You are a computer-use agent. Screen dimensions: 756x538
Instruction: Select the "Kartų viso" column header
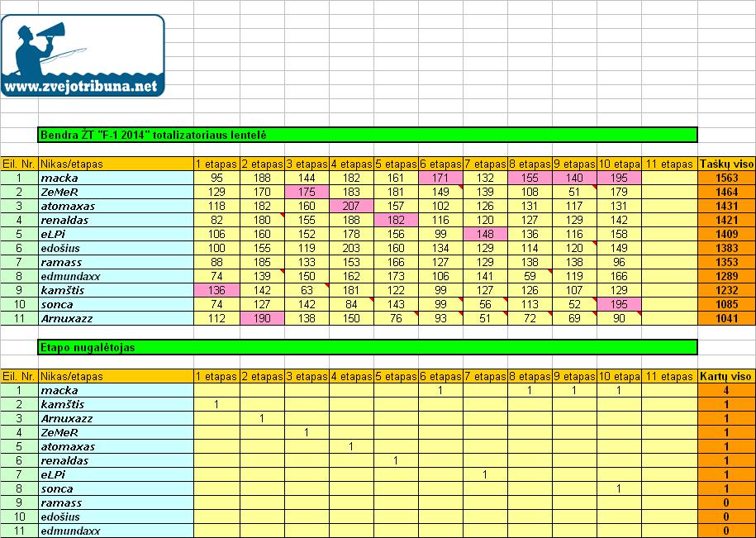click(726, 376)
